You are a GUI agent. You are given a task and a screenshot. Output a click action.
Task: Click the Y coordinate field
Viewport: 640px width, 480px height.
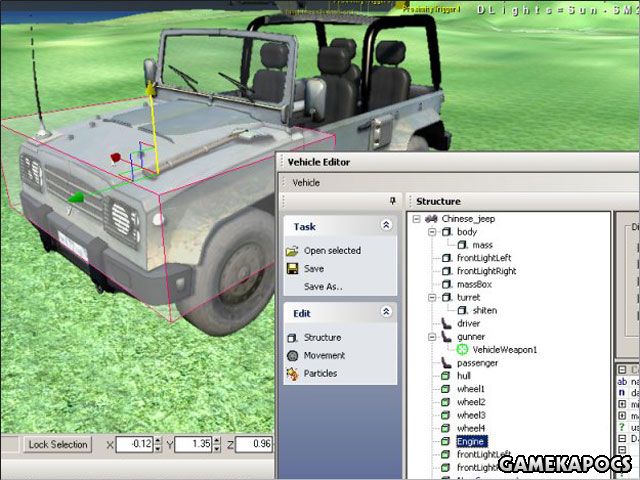coord(193,444)
